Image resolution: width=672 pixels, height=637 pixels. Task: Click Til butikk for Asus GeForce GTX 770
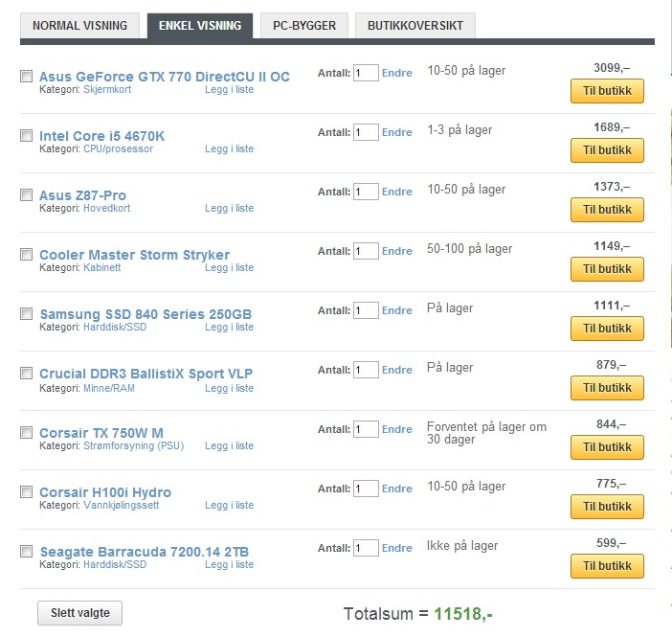coord(607,91)
